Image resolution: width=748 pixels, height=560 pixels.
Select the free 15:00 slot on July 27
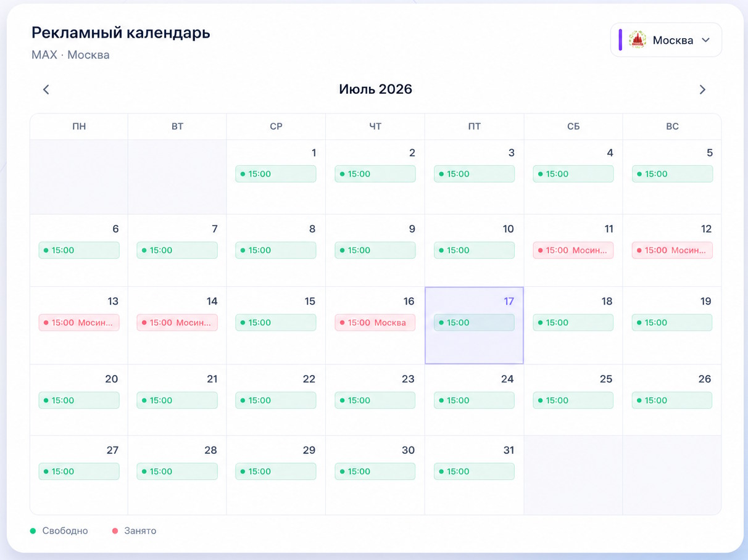(79, 471)
